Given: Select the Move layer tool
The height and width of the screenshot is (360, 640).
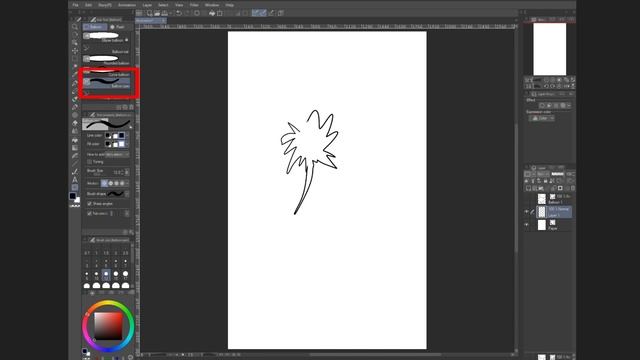Looking at the screenshot, I should [x=75, y=51].
